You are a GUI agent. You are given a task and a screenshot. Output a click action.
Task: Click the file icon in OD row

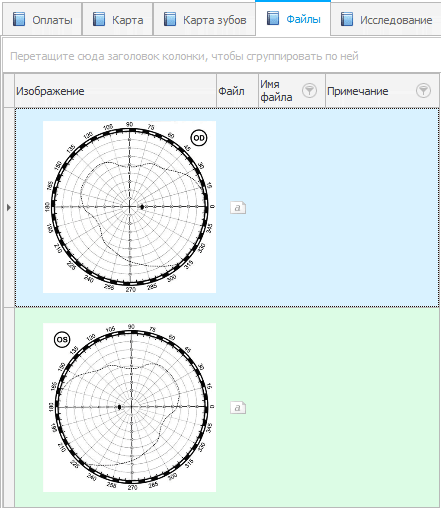click(x=238, y=208)
